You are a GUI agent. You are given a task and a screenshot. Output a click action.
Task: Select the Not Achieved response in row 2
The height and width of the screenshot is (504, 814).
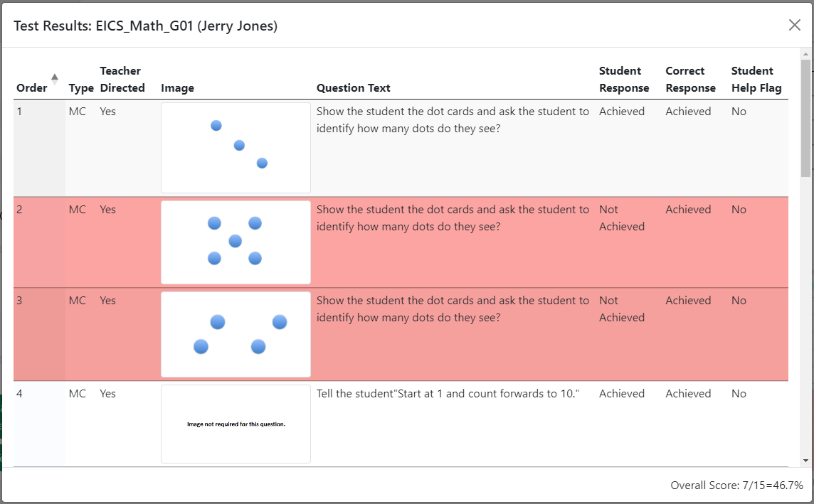point(622,218)
